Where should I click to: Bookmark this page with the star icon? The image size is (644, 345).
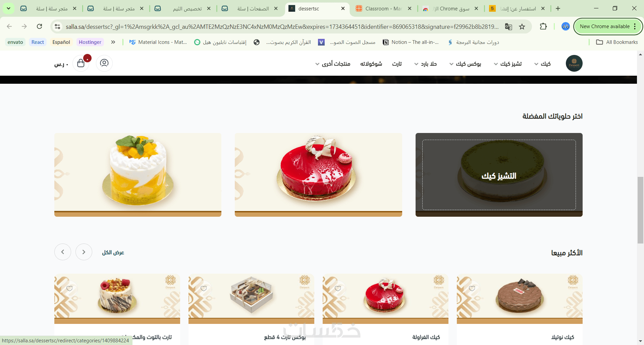[522, 26]
